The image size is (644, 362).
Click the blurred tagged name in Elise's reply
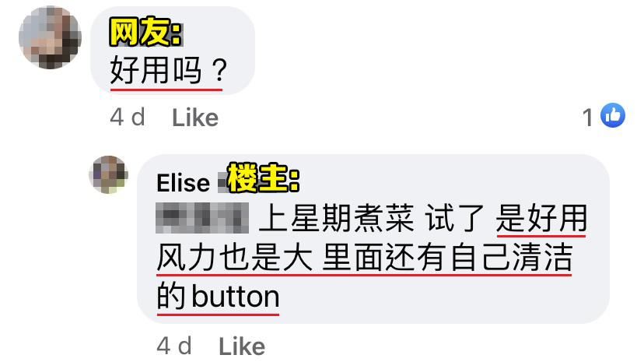click(x=202, y=218)
